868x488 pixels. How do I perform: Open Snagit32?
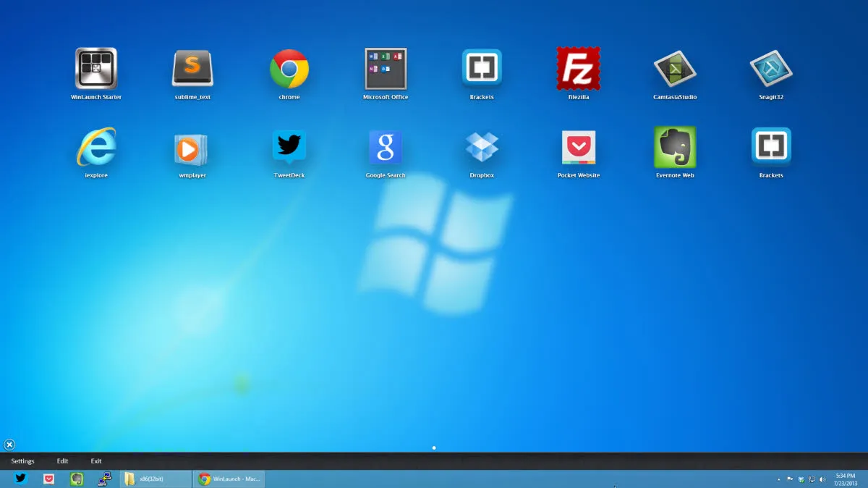pyautogui.click(x=770, y=69)
